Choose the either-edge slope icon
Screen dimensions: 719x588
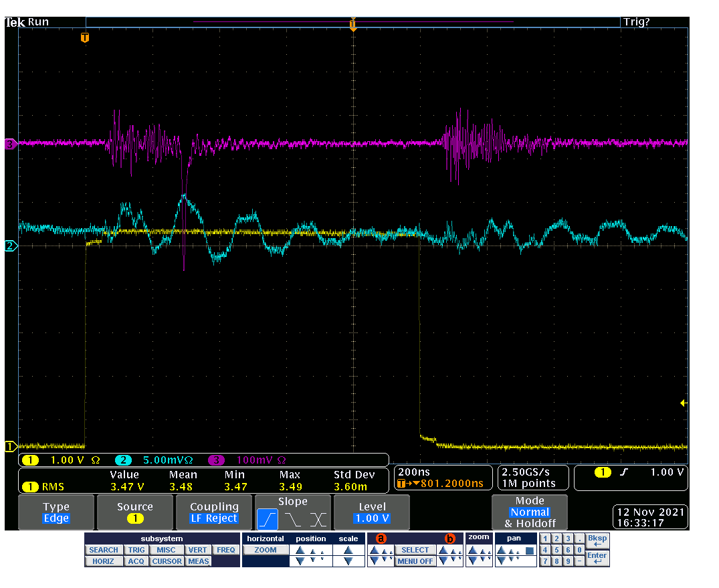[x=319, y=518]
